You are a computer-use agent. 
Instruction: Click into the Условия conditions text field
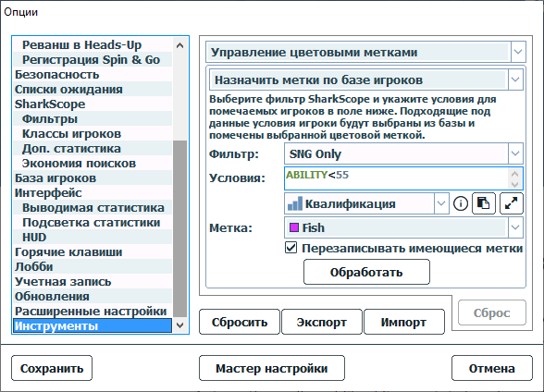click(x=396, y=178)
